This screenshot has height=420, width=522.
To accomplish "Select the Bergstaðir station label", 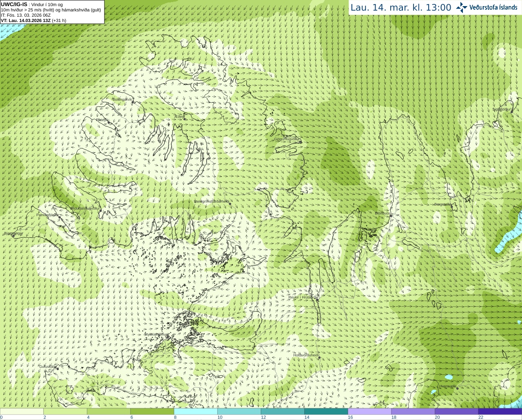I will (442, 204).
